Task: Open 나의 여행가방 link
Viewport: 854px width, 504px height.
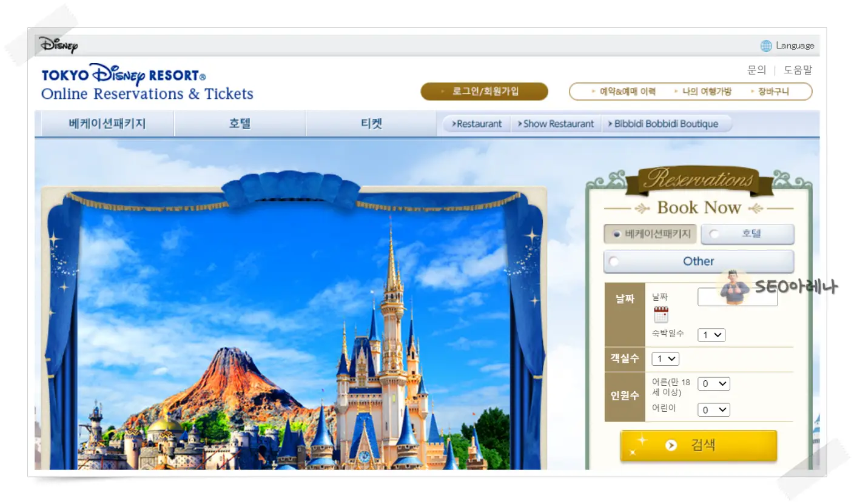Action: click(703, 92)
